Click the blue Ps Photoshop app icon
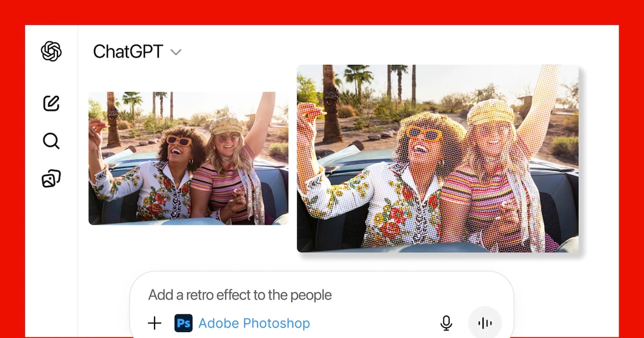 coord(184,323)
